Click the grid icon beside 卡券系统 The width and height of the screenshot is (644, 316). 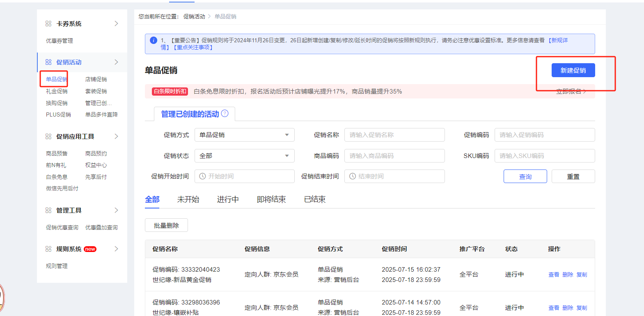point(48,24)
